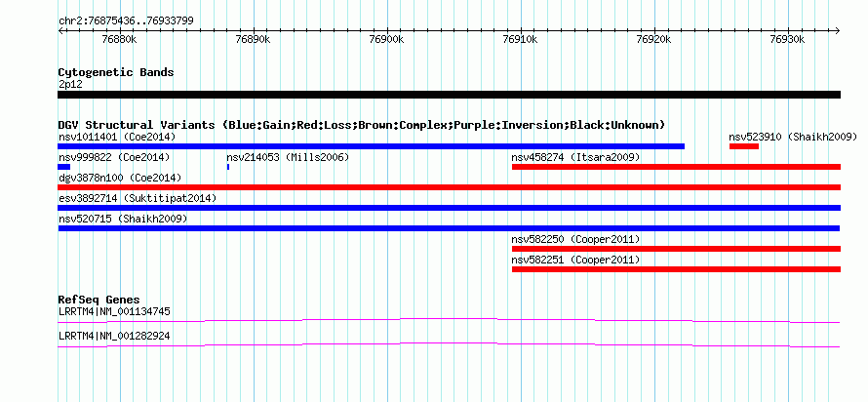Click the nsv458274 (Itsara2009) label
The height and width of the screenshot is (402, 868).
575,158
